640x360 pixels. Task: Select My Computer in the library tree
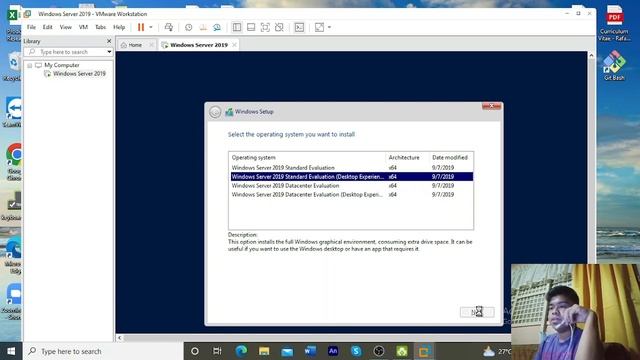click(62, 65)
